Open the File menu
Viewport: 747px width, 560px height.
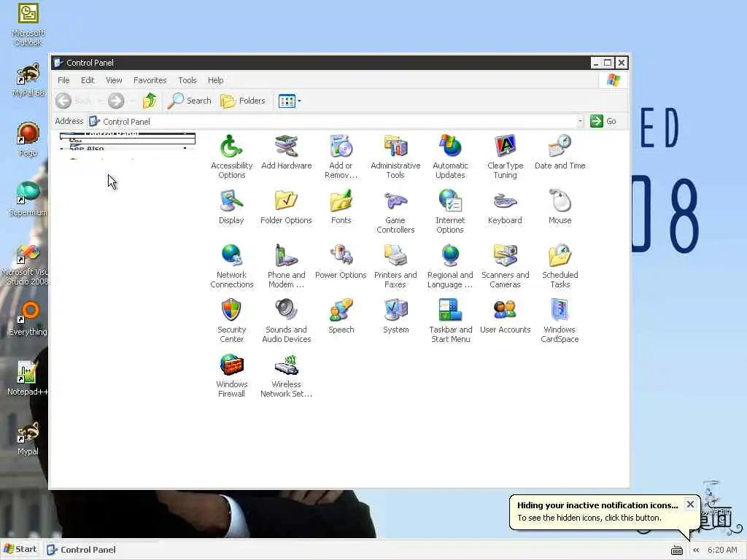pyautogui.click(x=64, y=80)
